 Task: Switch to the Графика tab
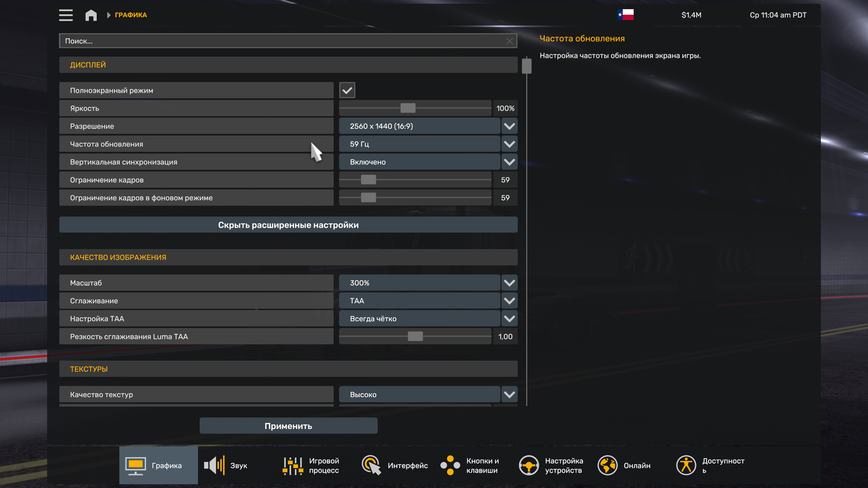(158, 465)
